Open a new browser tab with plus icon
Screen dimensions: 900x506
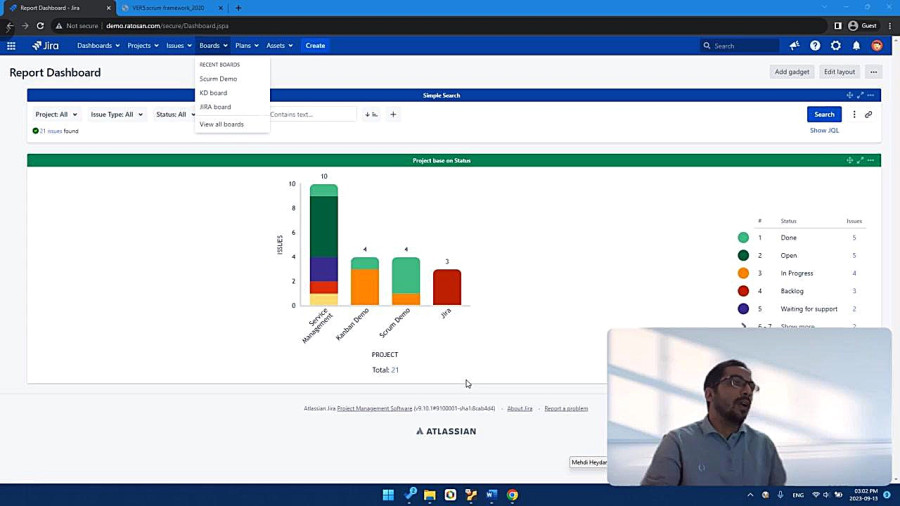[238, 8]
